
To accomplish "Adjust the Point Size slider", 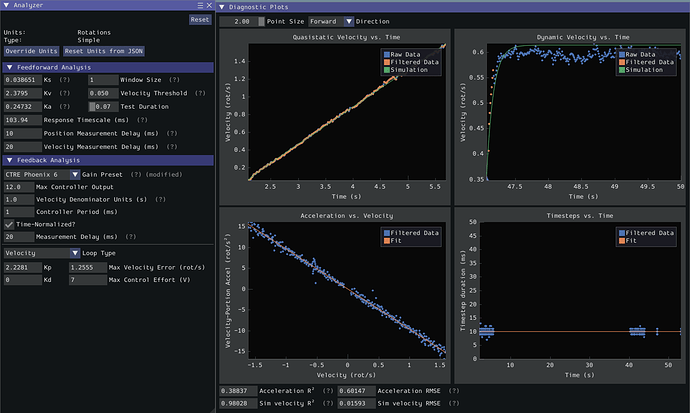I will [x=242, y=21].
